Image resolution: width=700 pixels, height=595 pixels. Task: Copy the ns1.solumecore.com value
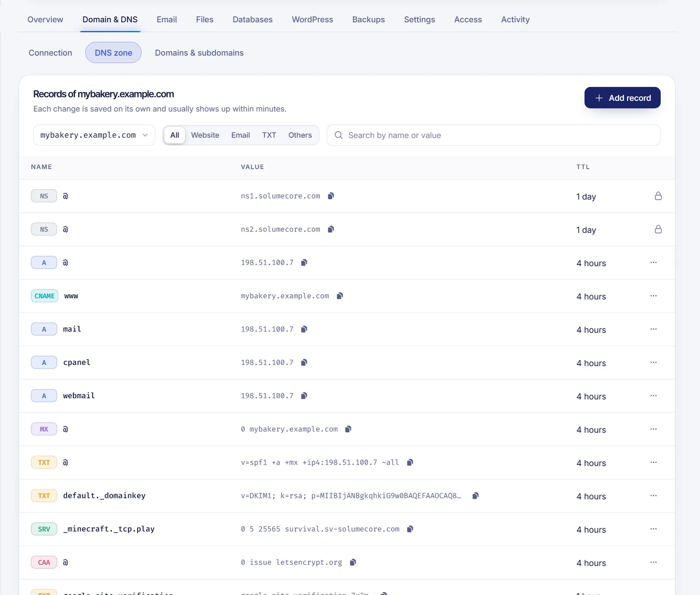(x=331, y=196)
